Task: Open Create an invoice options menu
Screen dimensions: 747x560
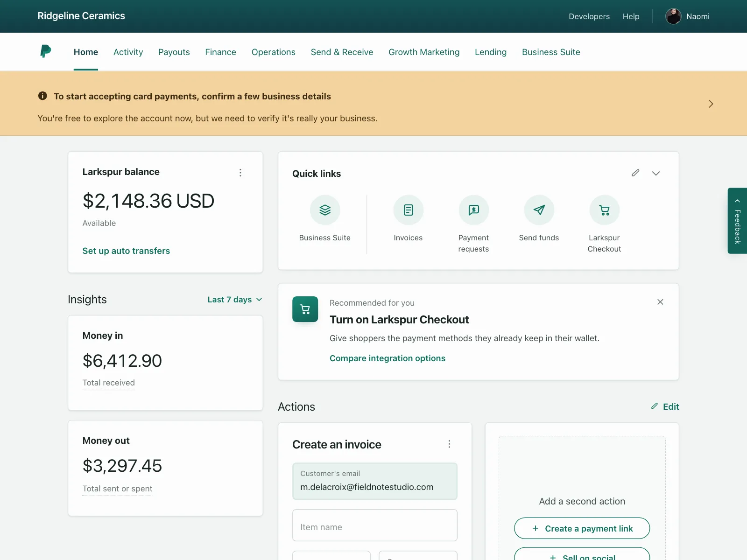Action: pos(449,444)
